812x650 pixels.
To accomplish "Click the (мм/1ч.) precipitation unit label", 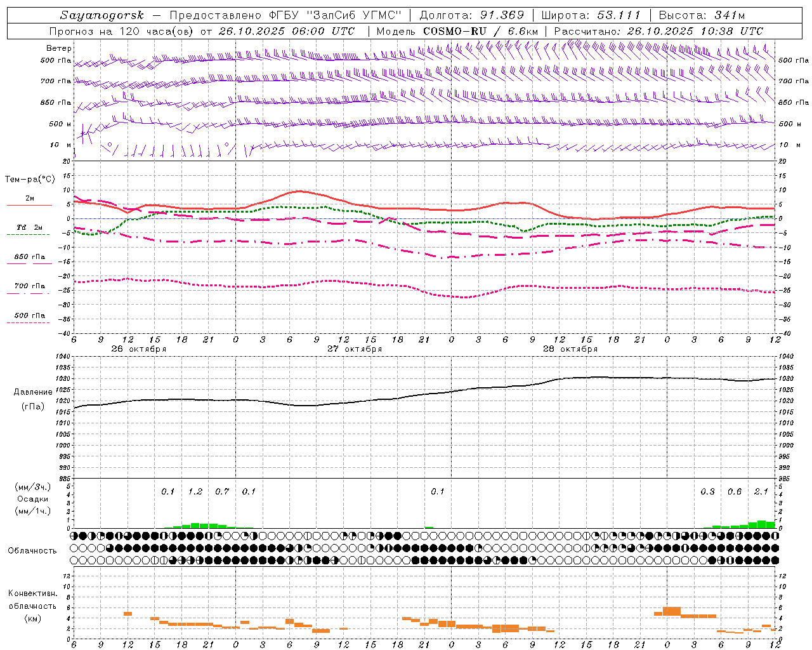I will [x=33, y=511].
